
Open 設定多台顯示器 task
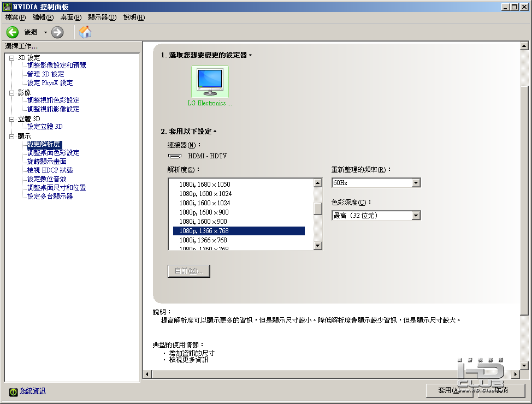pyautogui.click(x=50, y=197)
